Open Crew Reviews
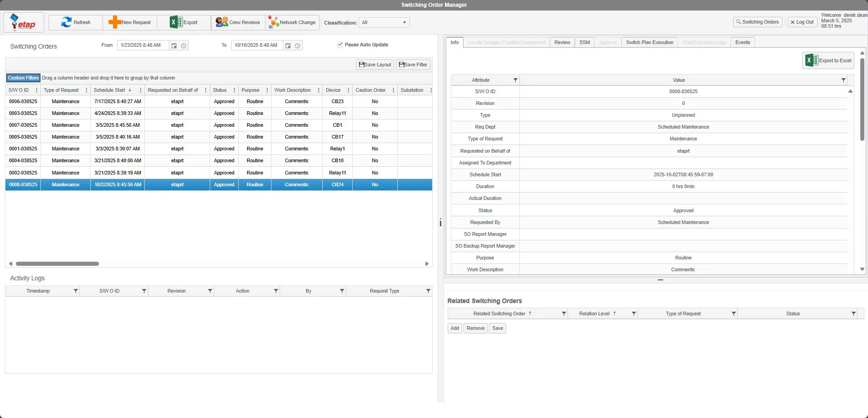Image resolution: width=868 pixels, height=418 pixels. point(238,22)
